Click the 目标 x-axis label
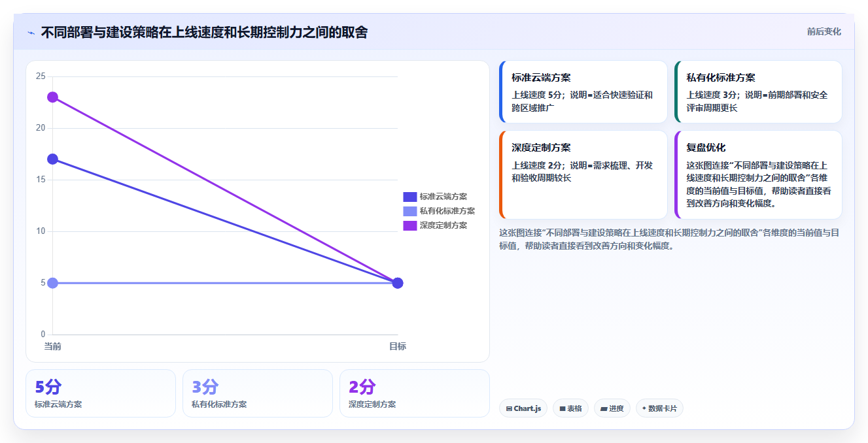The height and width of the screenshot is (443, 868). coord(397,346)
